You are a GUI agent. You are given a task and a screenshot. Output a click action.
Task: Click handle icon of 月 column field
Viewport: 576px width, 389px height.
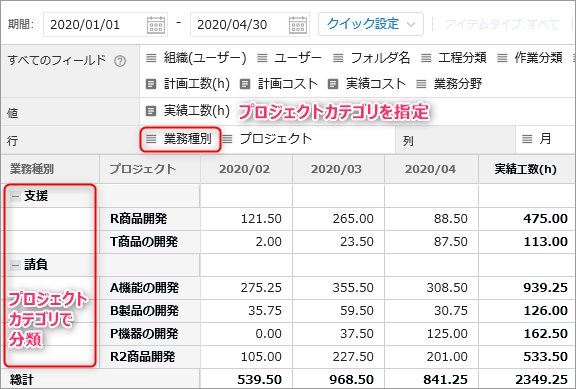pos(527,139)
